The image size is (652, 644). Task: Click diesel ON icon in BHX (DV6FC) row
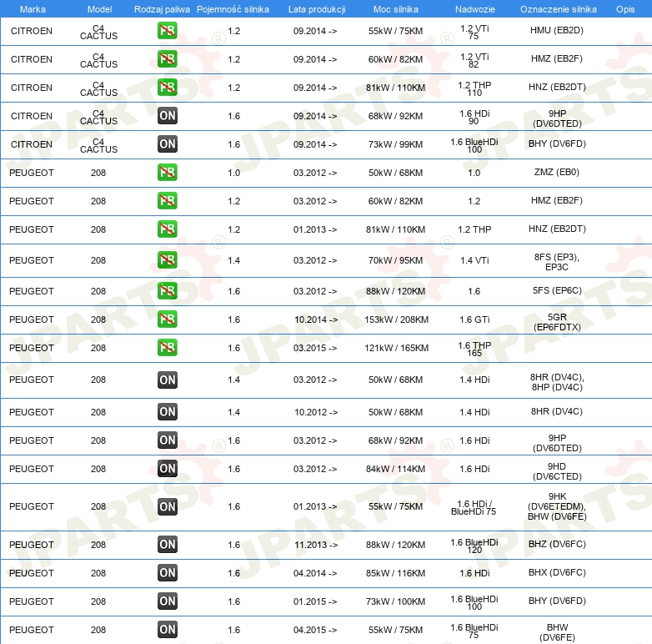pyautogui.click(x=167, y=573)
